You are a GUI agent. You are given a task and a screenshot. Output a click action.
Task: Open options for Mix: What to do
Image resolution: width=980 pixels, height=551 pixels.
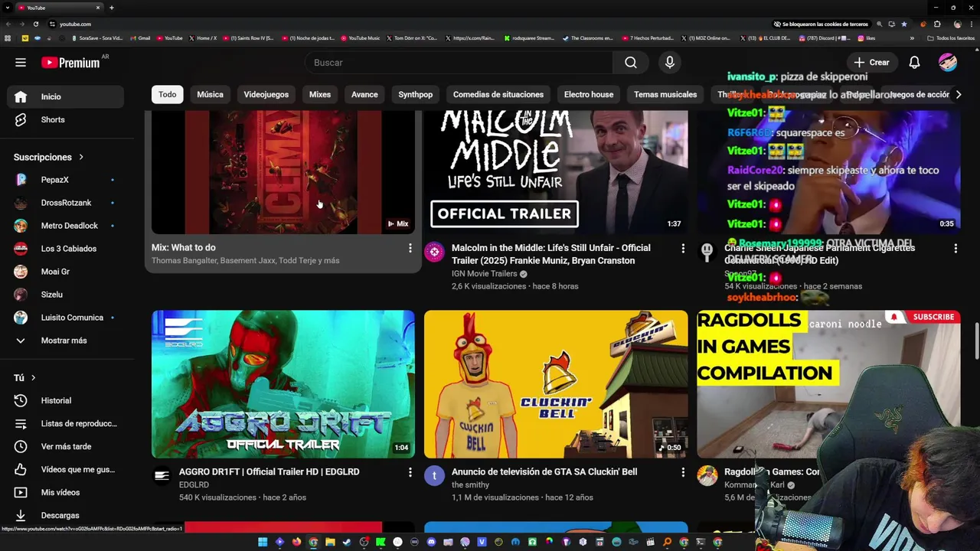(410, 248)
